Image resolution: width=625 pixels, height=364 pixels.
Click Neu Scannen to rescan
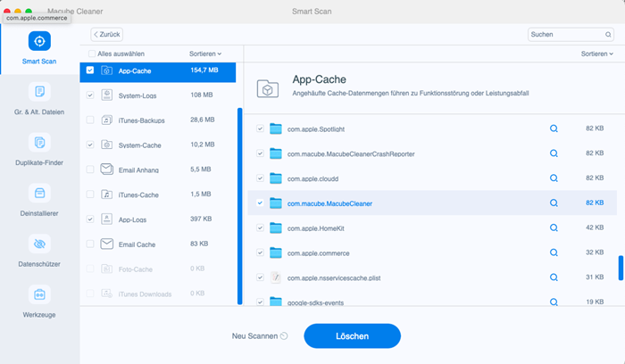coord(260,336)
